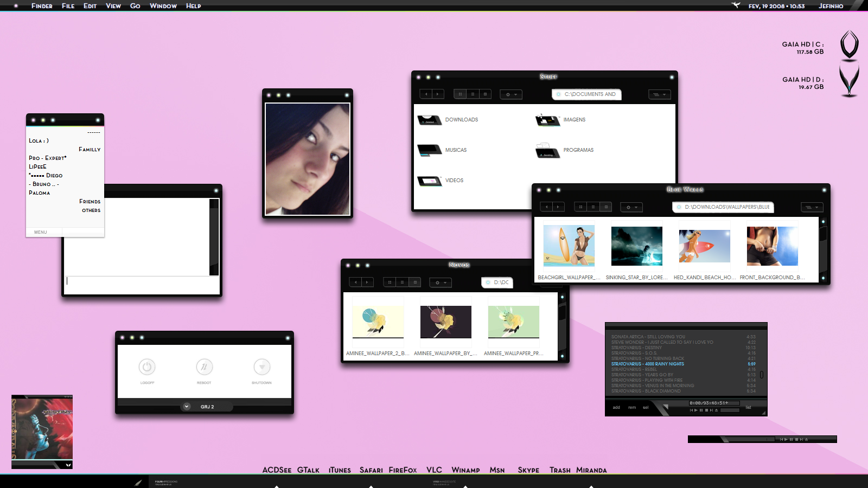
Task: Click the sel button in playlist
Action: click(x=646, y=407)
